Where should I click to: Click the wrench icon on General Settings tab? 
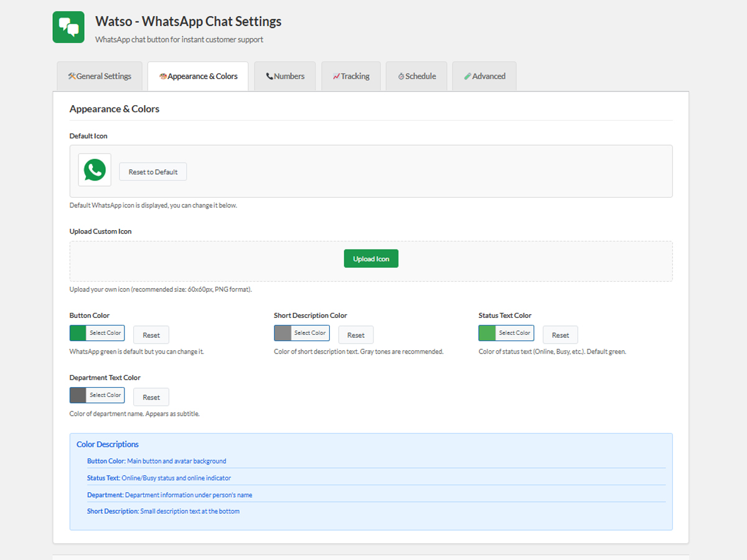72,77
